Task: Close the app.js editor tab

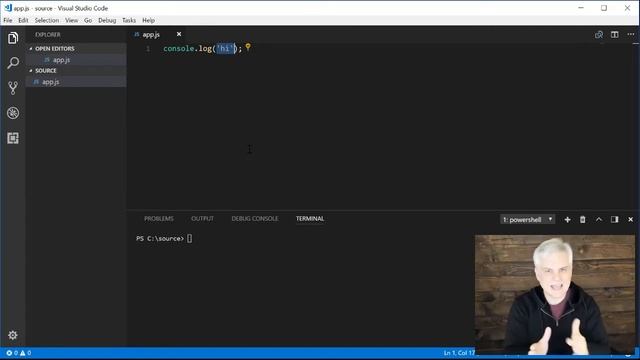Action: coord(179,34)
